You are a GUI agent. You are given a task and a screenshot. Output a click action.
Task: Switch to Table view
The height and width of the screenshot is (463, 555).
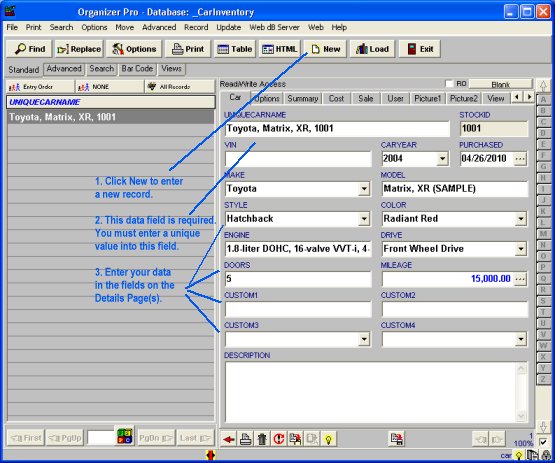tap(234, 49)
